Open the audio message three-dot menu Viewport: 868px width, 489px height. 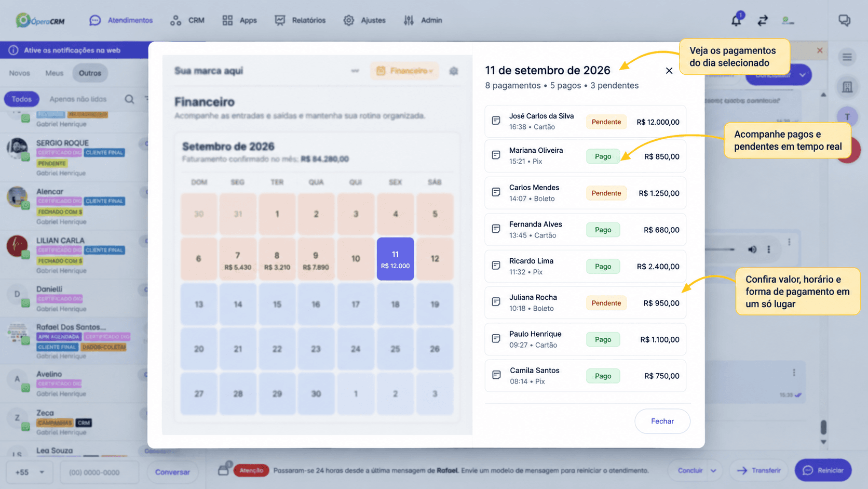point(769,249)
